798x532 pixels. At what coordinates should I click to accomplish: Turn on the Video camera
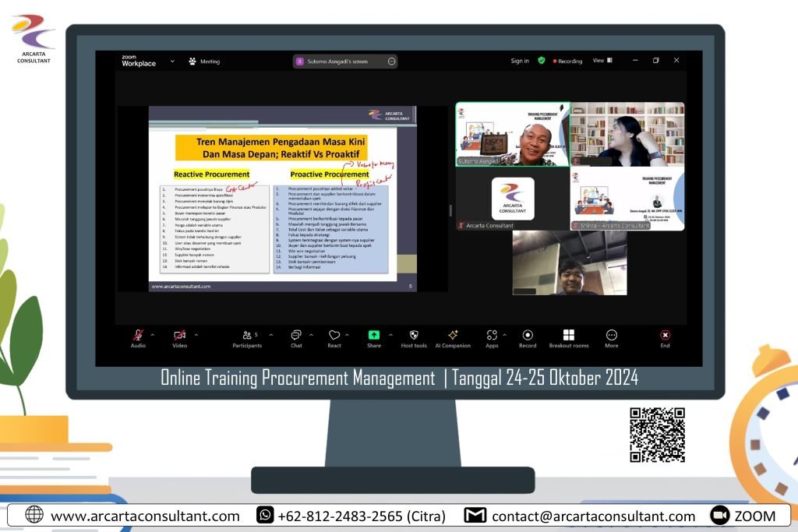tap(179, 336)
